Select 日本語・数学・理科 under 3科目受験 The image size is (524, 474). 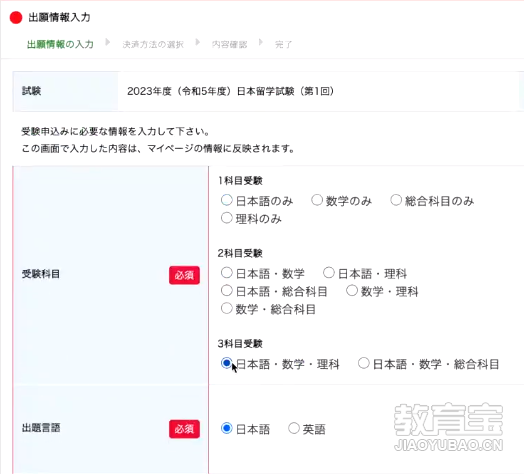[227, 363]
